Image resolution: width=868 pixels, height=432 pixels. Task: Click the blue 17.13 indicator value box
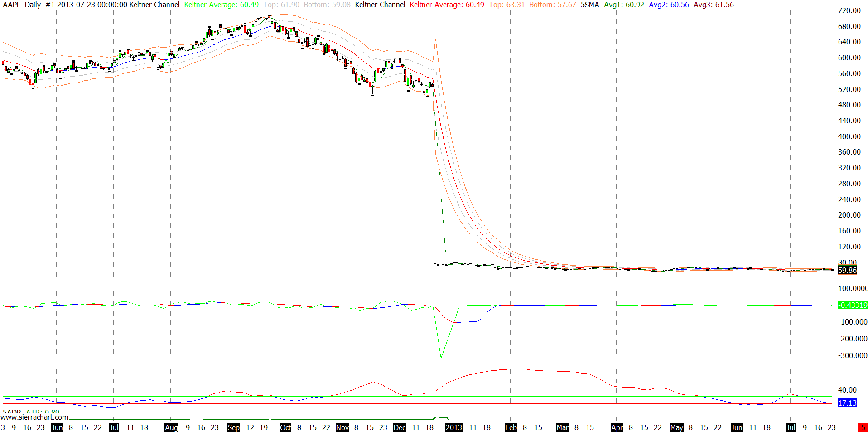[x=847, y=403]
